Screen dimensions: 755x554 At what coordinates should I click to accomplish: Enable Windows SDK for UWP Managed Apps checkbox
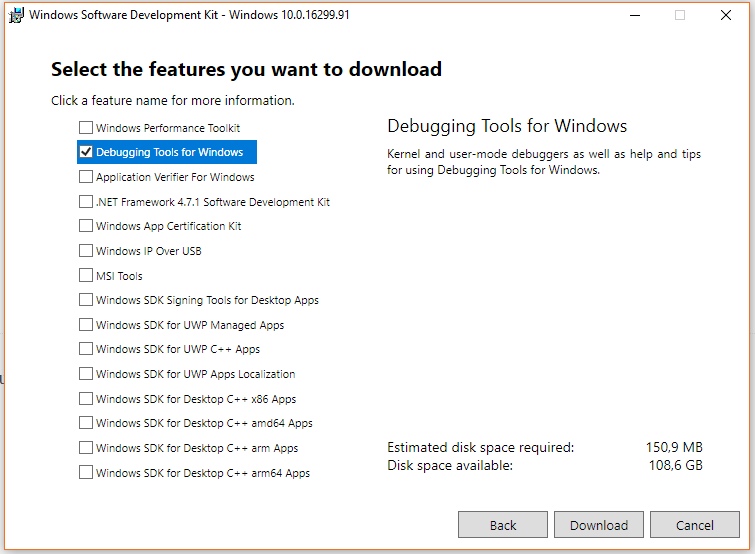click(x=86, y=325)
